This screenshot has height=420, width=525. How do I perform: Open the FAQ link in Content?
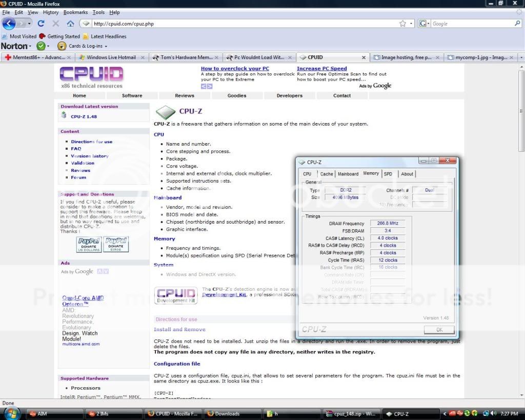[76, 149]
